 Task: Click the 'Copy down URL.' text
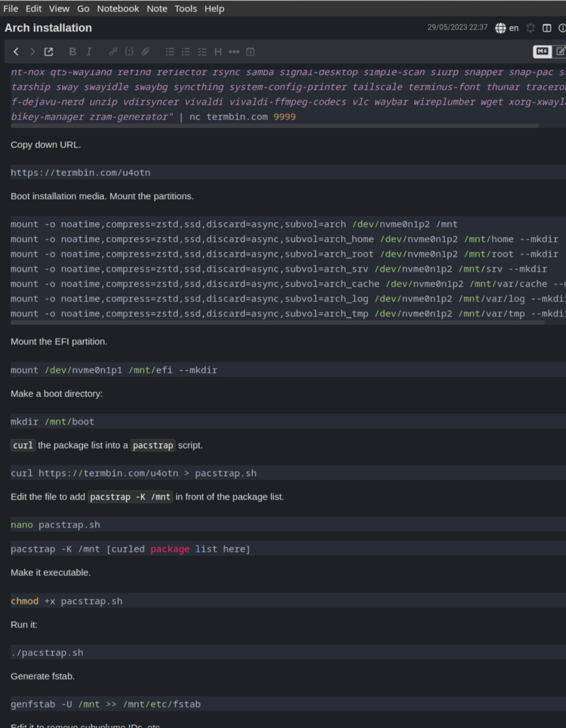click(x=46, y=145)
